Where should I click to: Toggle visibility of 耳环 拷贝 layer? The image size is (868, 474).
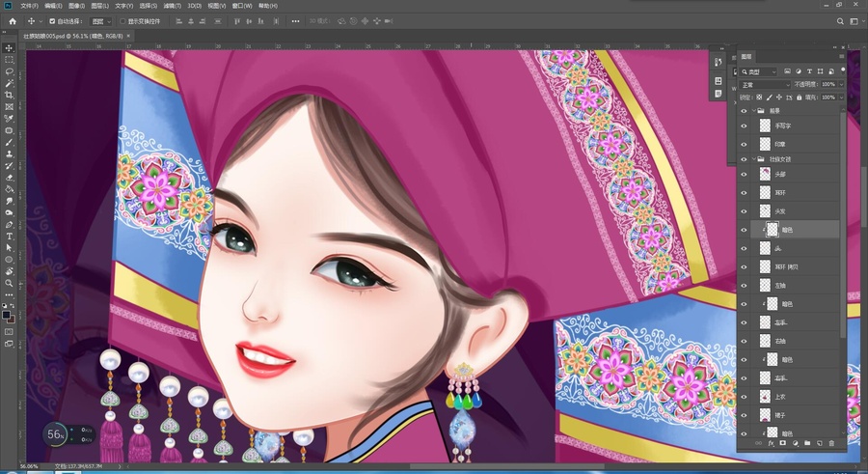744,267
